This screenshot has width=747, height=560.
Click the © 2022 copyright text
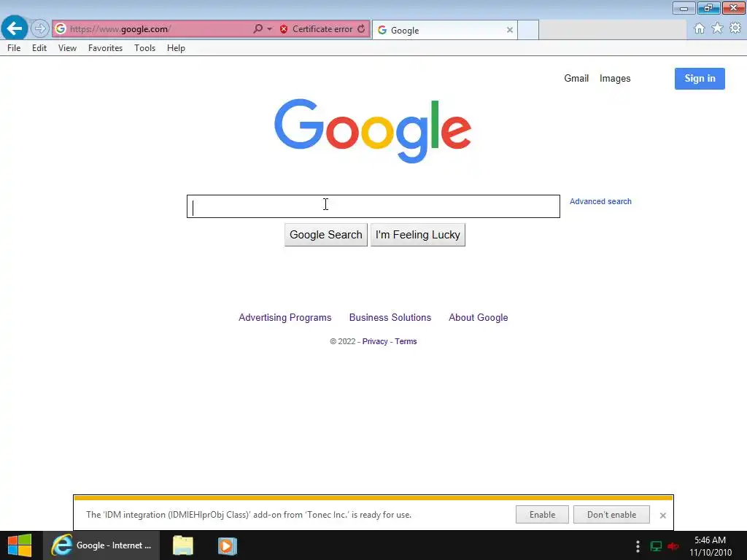point(343,341)
